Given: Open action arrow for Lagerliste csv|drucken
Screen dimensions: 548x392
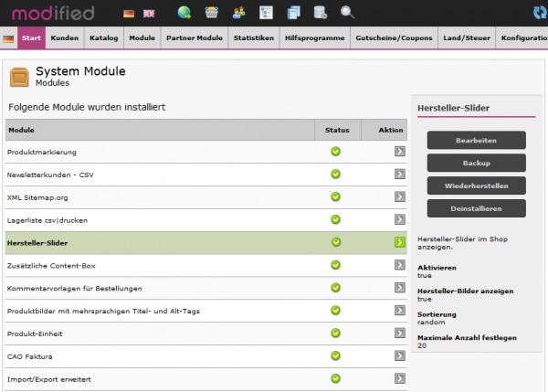Looking at the screenshot, I should [x=399, y=219].
